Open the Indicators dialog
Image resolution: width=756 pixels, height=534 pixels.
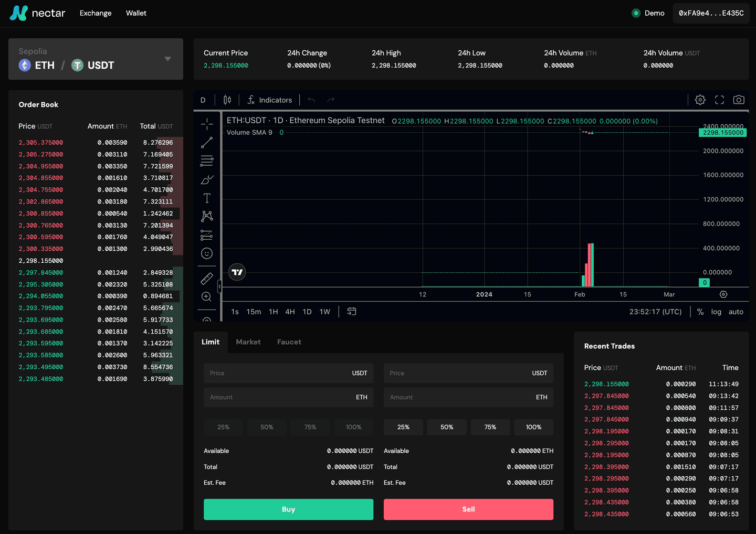[270, 100]
